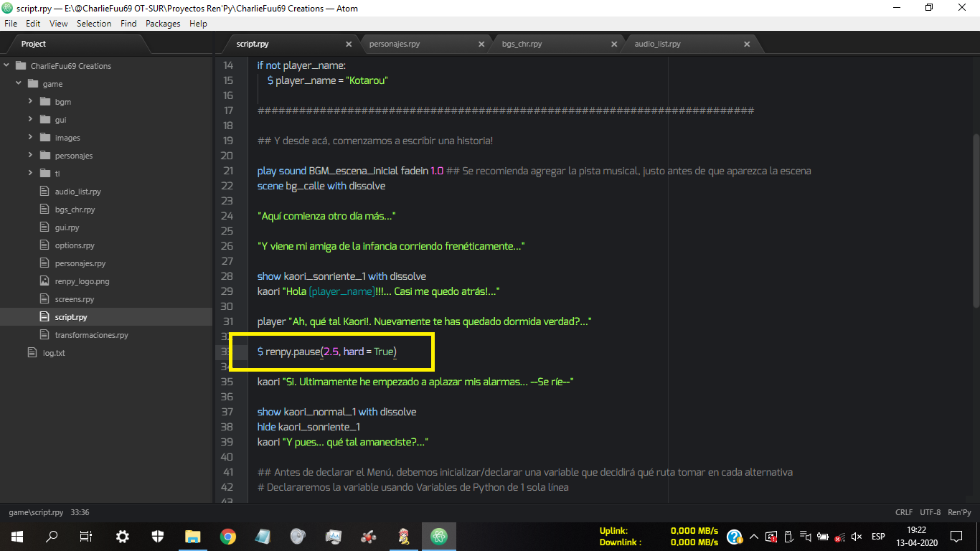The image size is (980, 551).
Task: Open the Packages menu
Action: pyautogui.click(x=163, y=24)
